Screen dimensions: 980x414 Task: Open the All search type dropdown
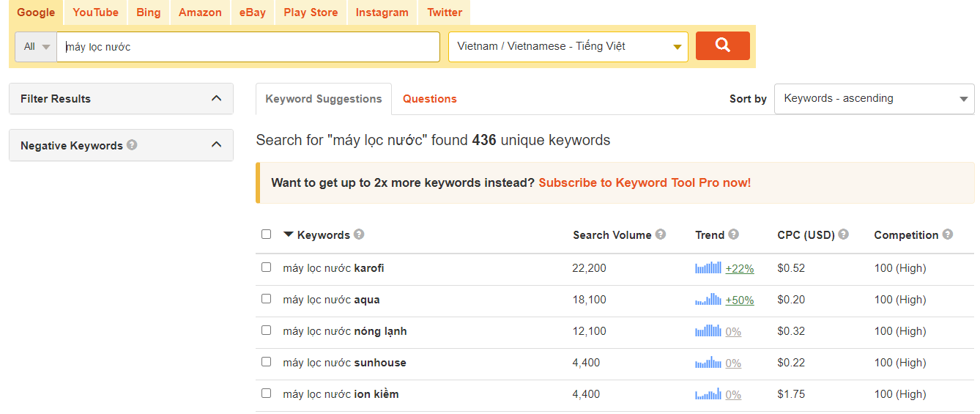(x=36, y=46)
